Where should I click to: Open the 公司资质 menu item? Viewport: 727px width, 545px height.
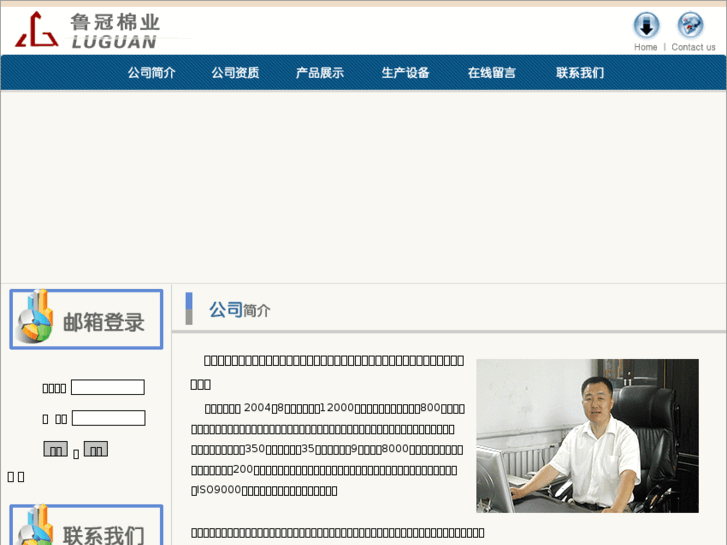point(236,73)
